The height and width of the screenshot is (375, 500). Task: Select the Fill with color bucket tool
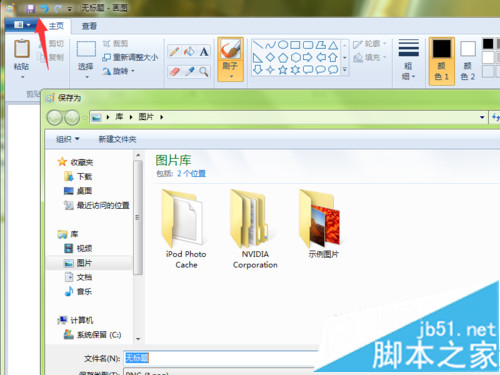pos(189,52)
